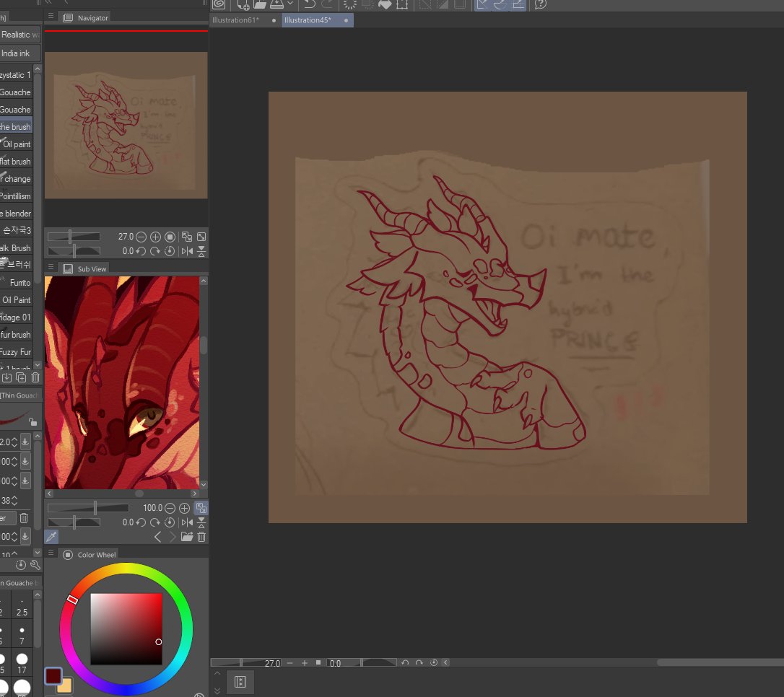Image resolution: width=784 pixels, height=697 pixels.
Task: Open the Navigator palette hamburger menu
Action: (x=51, y=17)
